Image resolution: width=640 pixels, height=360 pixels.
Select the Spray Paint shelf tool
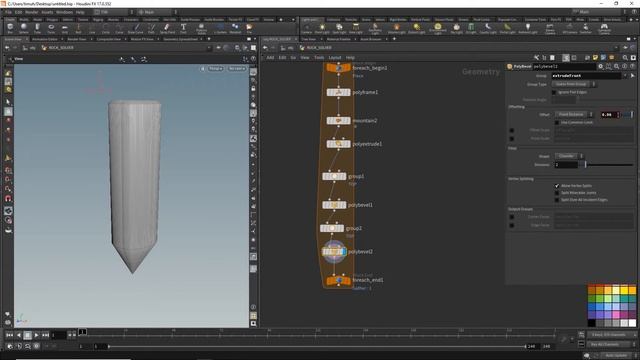click(167, 28)
